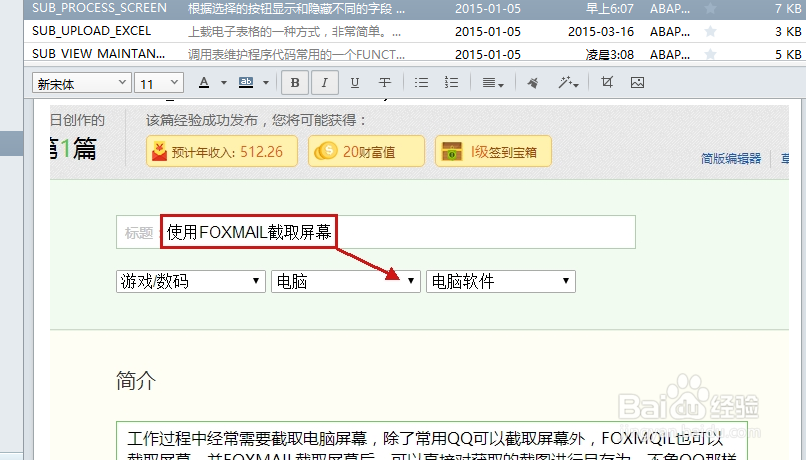Open the 游戏/数码 category dropdown
Screen dimensions: 806x460
191,281
